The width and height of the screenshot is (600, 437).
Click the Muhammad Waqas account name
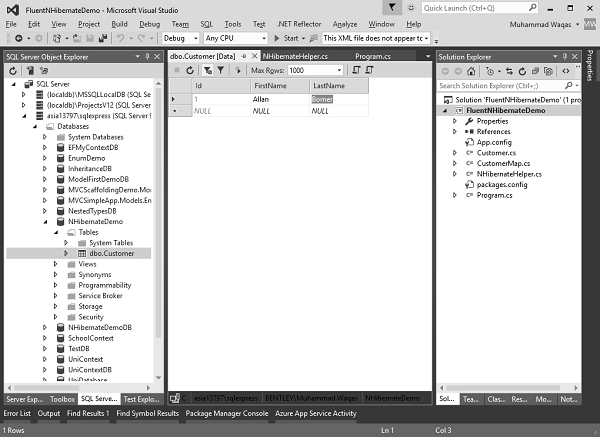tap(540, 24)
